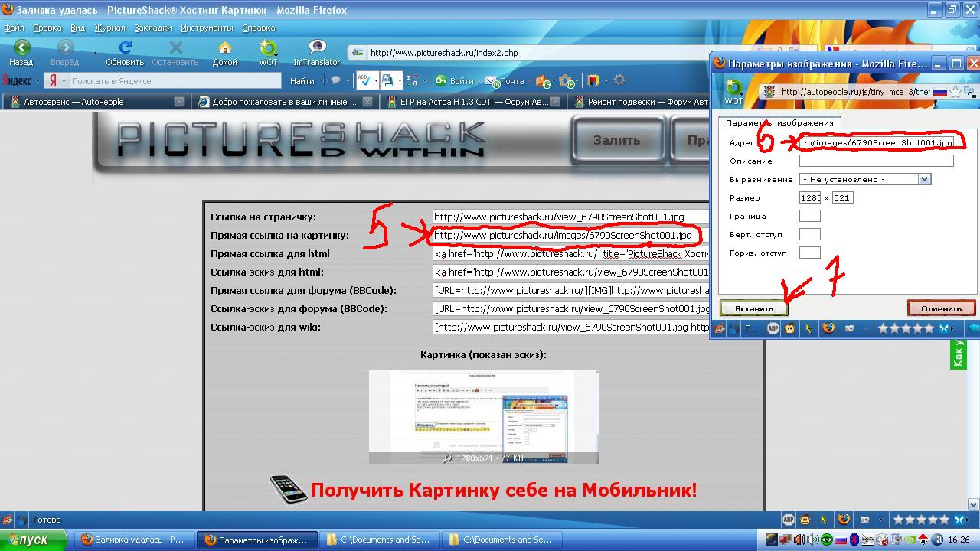
Task: Click the gear settings icon in Yandex bar
Action: [x=619, y=80]
